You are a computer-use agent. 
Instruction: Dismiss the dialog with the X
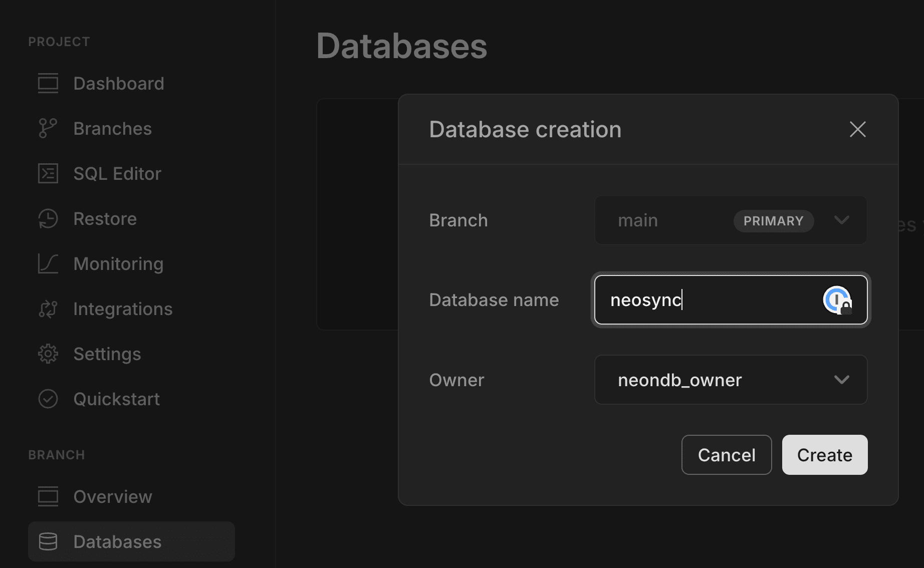pos(857,129)
